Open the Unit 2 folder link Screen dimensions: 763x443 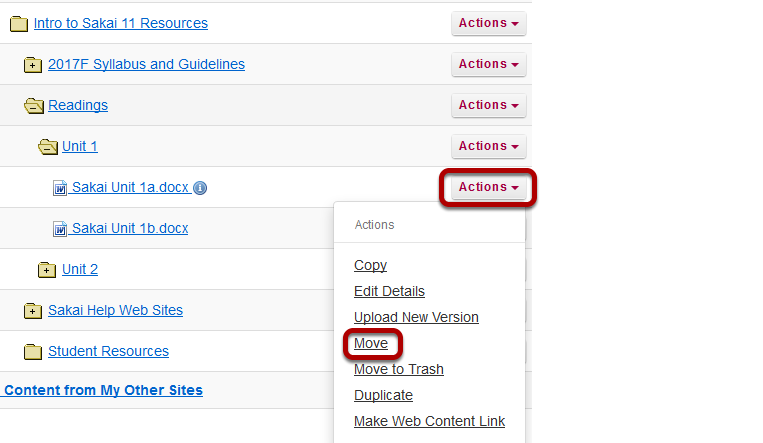click(x=80, y=269)
